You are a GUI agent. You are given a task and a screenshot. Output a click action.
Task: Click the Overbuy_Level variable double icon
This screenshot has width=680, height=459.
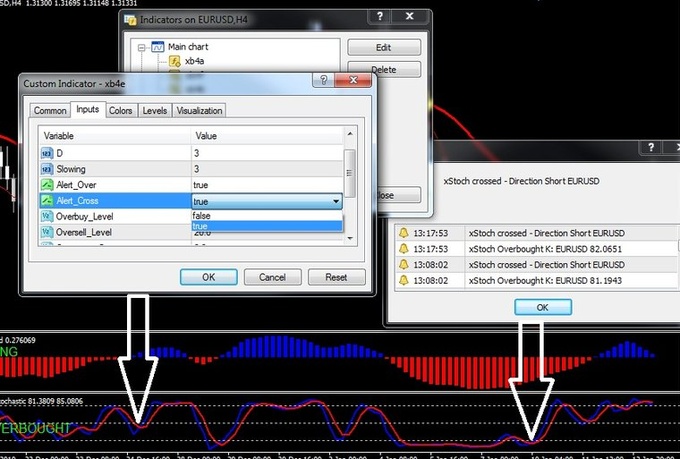pos(47,216)
